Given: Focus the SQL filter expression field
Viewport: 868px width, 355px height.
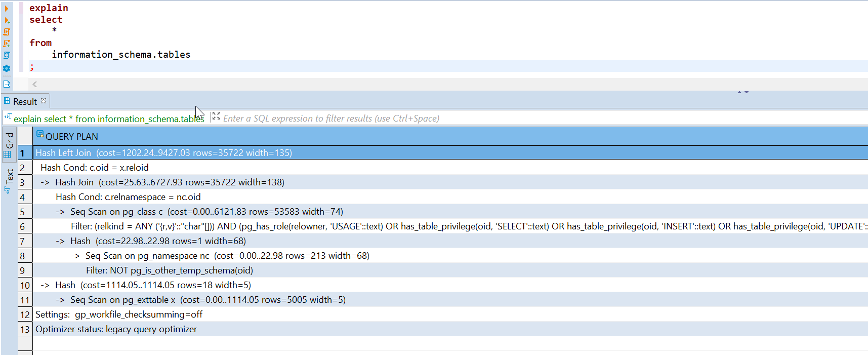Looking at the screenshot, I should tap(544, 119).
